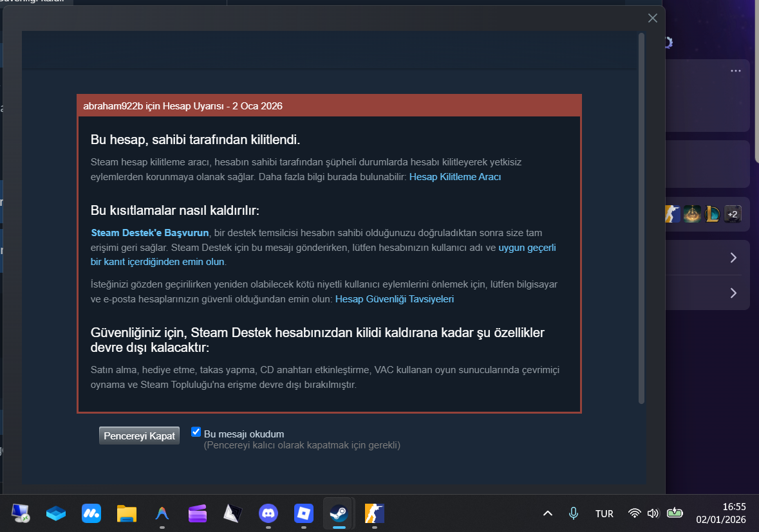Open the blue wave-logo app in taskbar

[91, 513]
